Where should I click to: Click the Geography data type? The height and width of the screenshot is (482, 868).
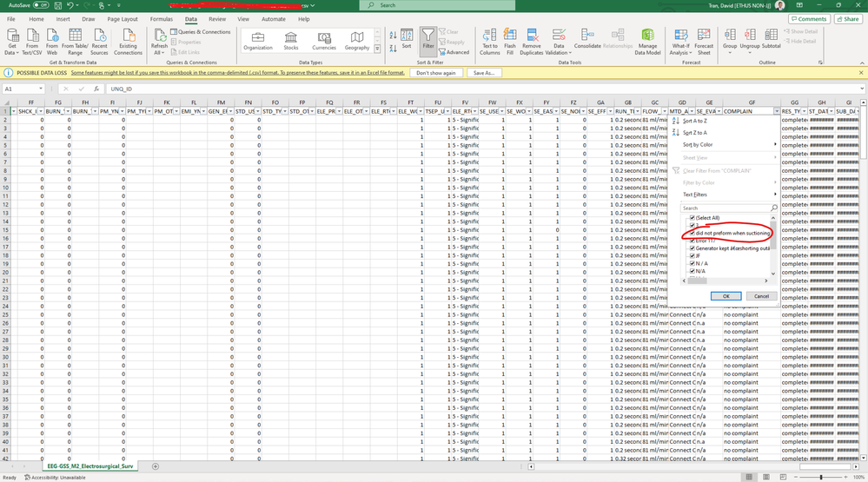coord(356,38)
